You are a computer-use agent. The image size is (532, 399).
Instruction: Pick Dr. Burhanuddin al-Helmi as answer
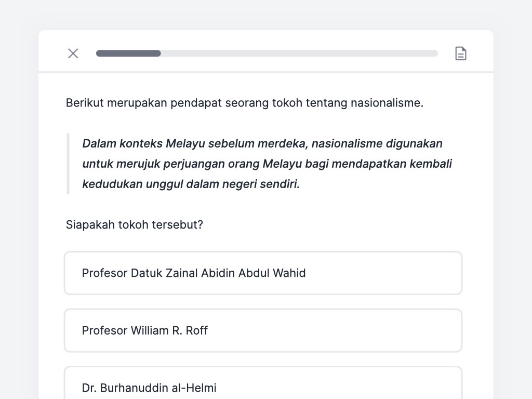263,383
